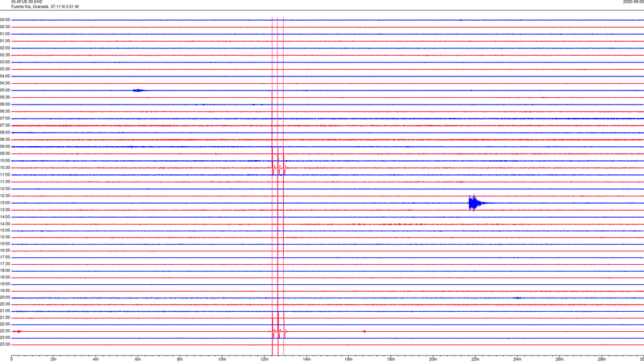This screenshot has width=644, height=362.
Task: Select the 06:00 row label
Action: [x=5, y=105]
